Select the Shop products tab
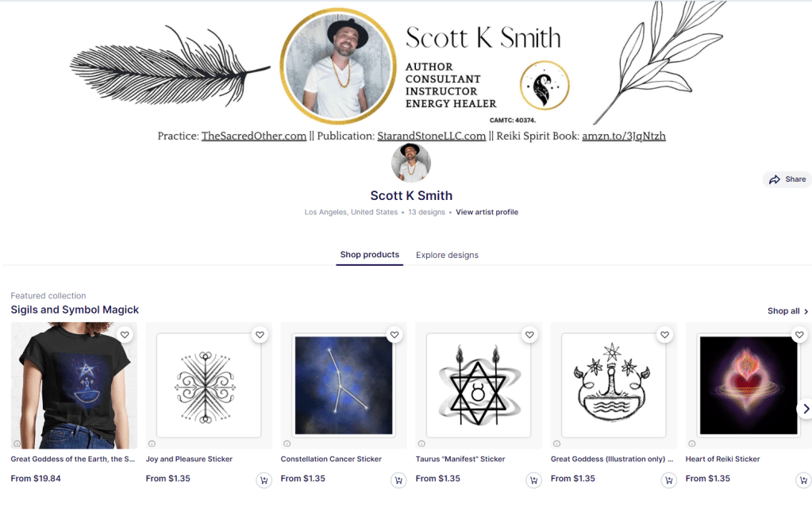812x508 pixels. 369,255
